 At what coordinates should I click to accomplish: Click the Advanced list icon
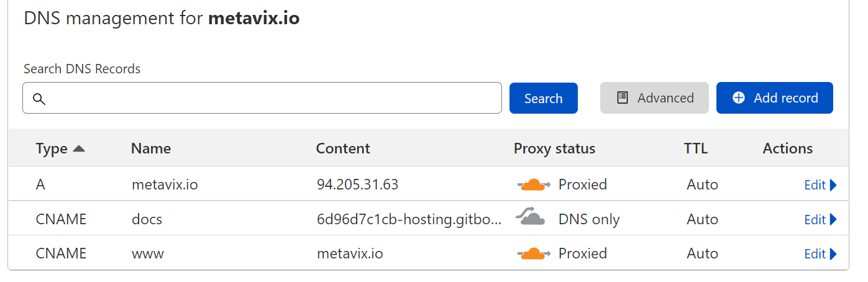[623, 98]
